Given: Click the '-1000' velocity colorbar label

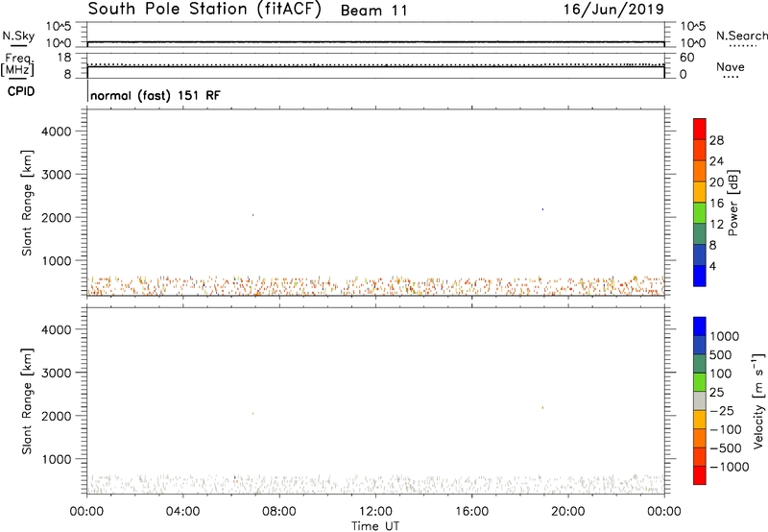Looking at the screenshot, I should (730, 467).
